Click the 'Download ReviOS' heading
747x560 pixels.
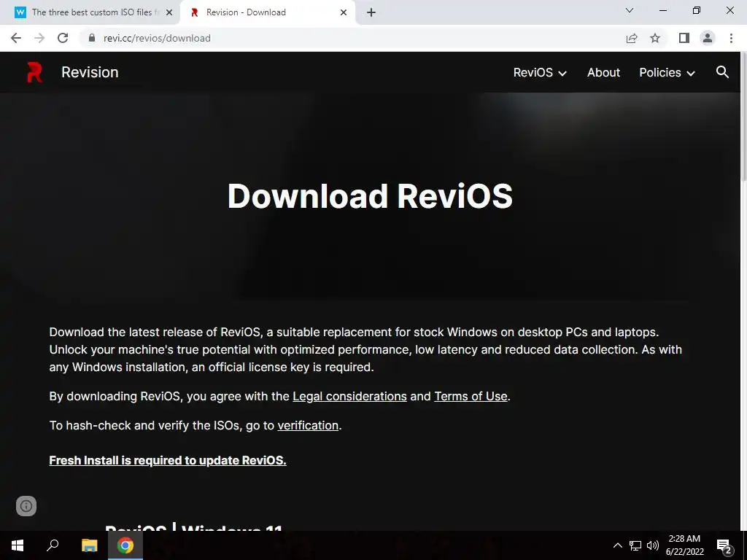point(370,196)
